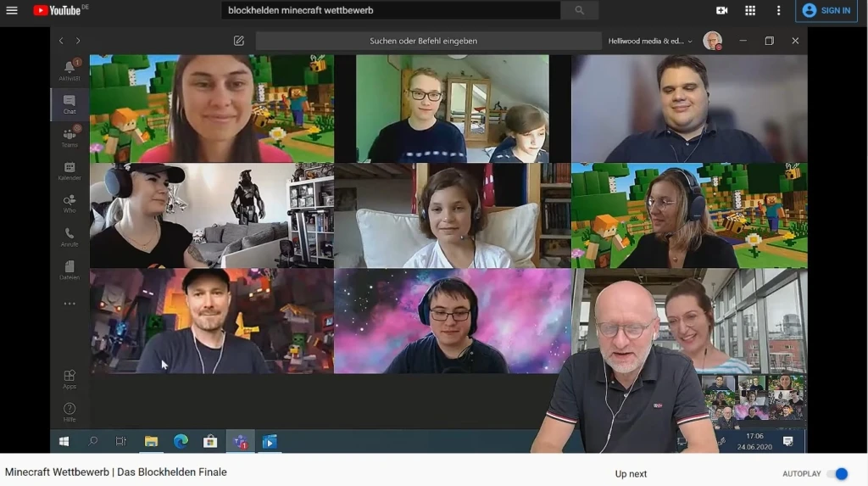Open Hilfe in Teams sidebar
Viewport: 868px width, 486px height.
pos(70,411)
